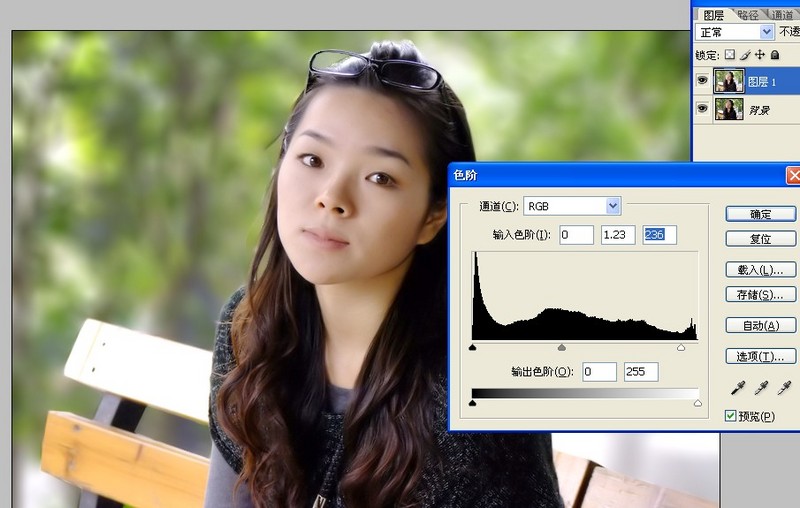Select 图层 1 layer thumbnail
This screenshot has width=800, height=508.
click(729, 81)
